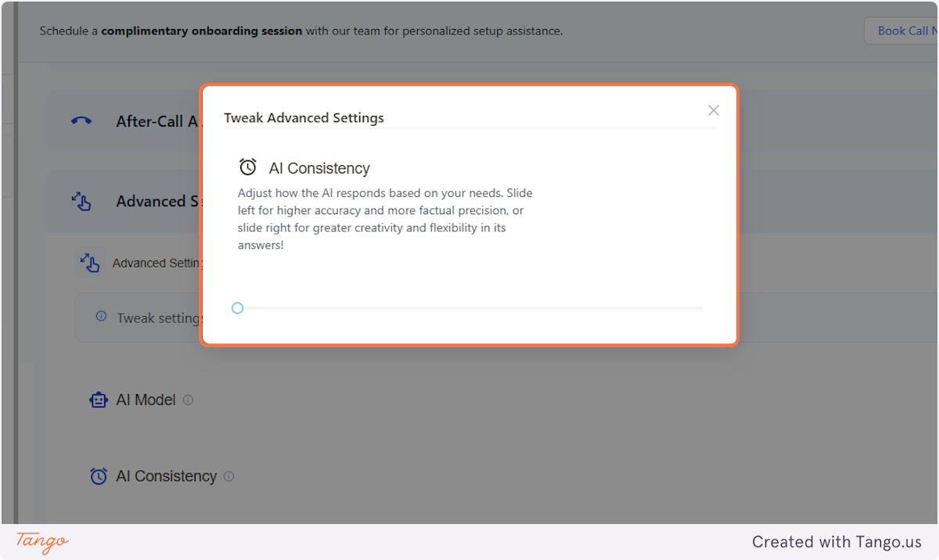
Task: Click the AI Consistency alarm clock icon
Action: click(x=98, y=476)
